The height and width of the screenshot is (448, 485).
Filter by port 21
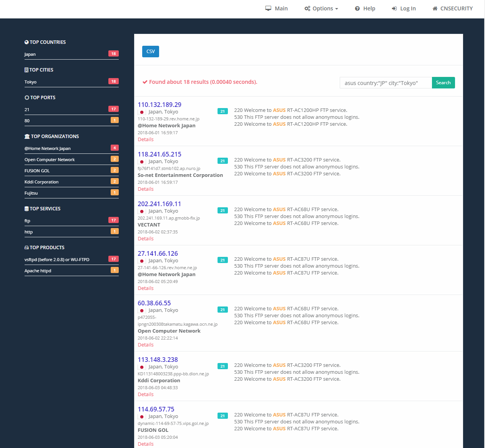(71, 110)
